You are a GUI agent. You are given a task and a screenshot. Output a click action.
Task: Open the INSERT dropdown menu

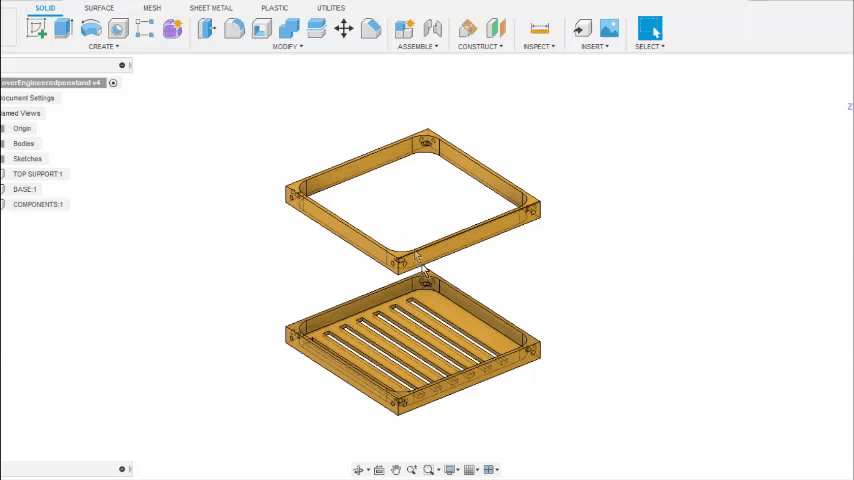point(595,47)
